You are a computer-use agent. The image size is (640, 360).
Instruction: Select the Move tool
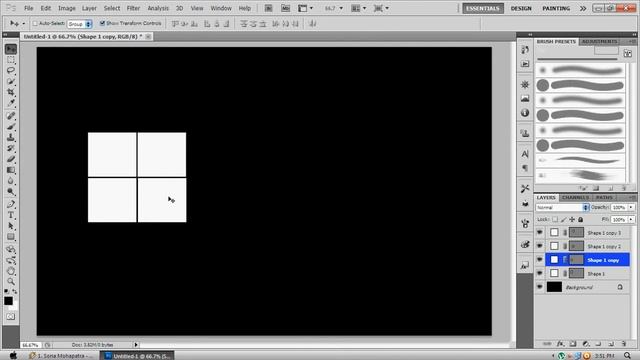(x=11, y=49)
